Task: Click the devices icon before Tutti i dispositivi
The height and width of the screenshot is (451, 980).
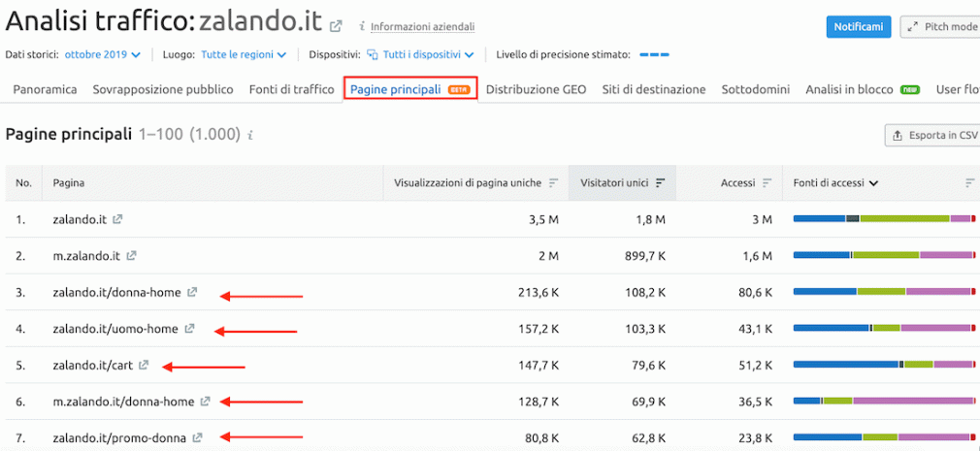Action: [373, 54]
